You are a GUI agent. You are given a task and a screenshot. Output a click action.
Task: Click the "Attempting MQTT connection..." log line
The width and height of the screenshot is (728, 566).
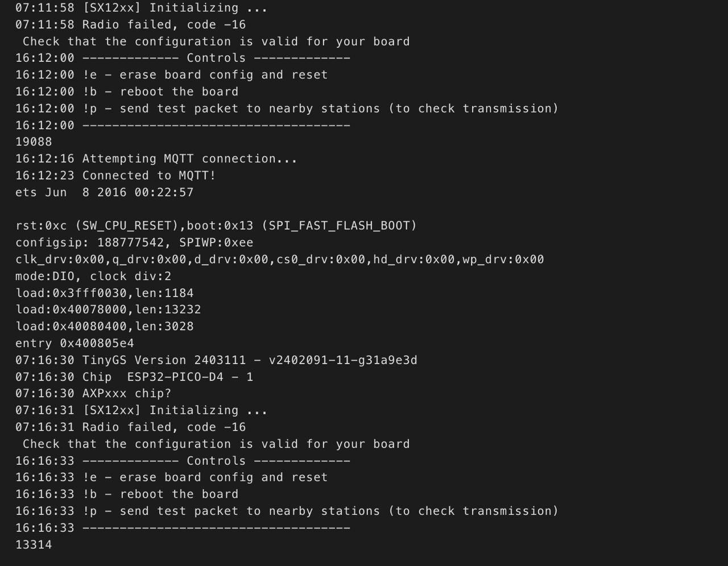coord(156,159)
